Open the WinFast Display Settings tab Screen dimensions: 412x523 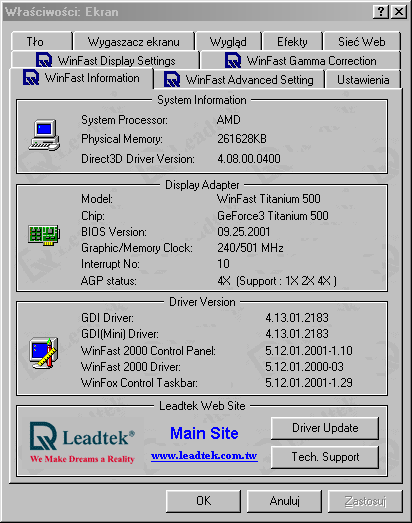[105, 60]
